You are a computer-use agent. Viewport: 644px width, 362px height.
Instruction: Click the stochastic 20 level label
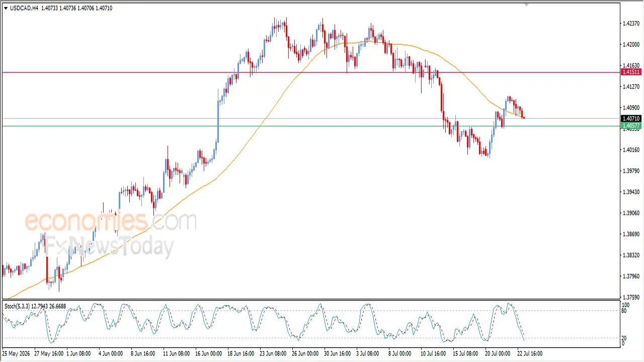coord(625,338)
